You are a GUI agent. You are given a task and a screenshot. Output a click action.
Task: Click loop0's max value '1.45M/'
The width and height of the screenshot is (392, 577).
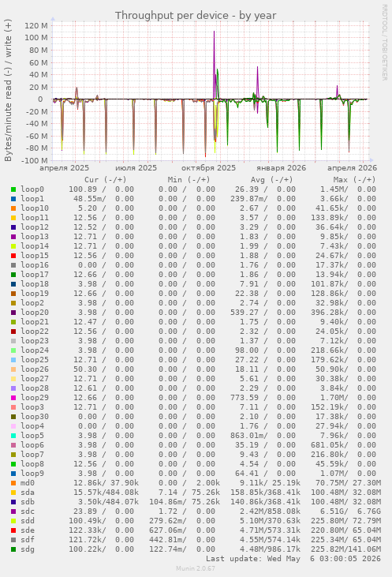[334, 189]
